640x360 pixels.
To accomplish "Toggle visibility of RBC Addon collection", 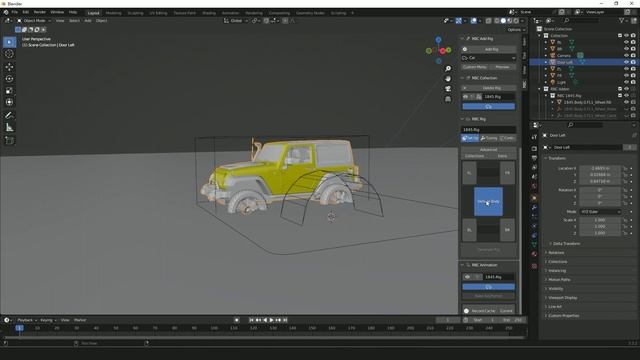I will [x=626, y=89].
